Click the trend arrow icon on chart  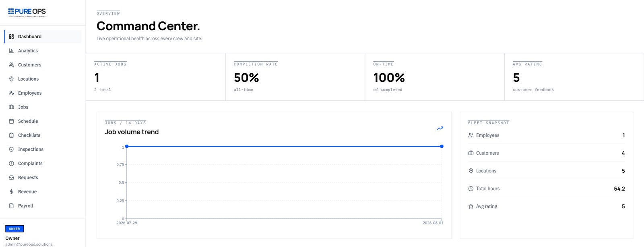pyautogui.click(x=440, y=128)
